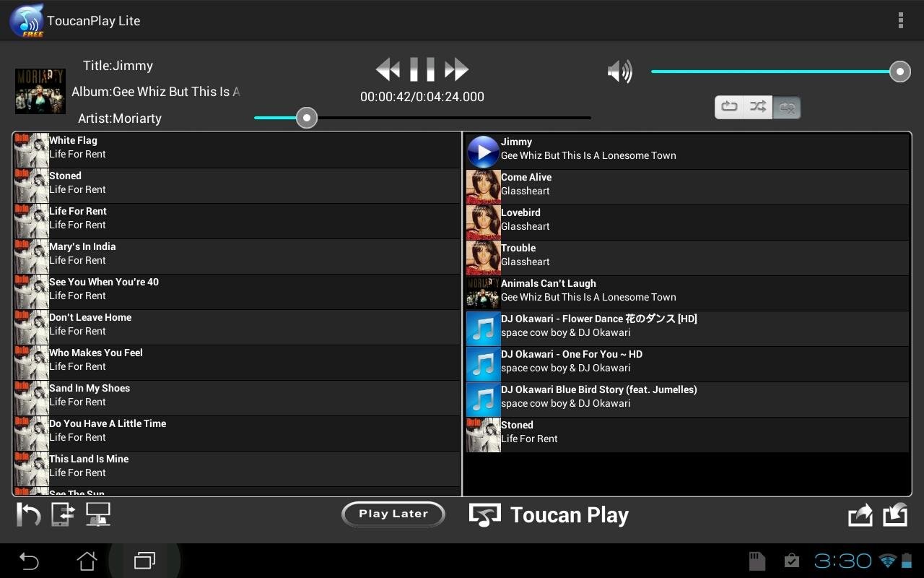The width and height of the screenshot is (924, 578).
Task: Click the computer network icon in bottom toolbar
Action: (x=98, y=514)
